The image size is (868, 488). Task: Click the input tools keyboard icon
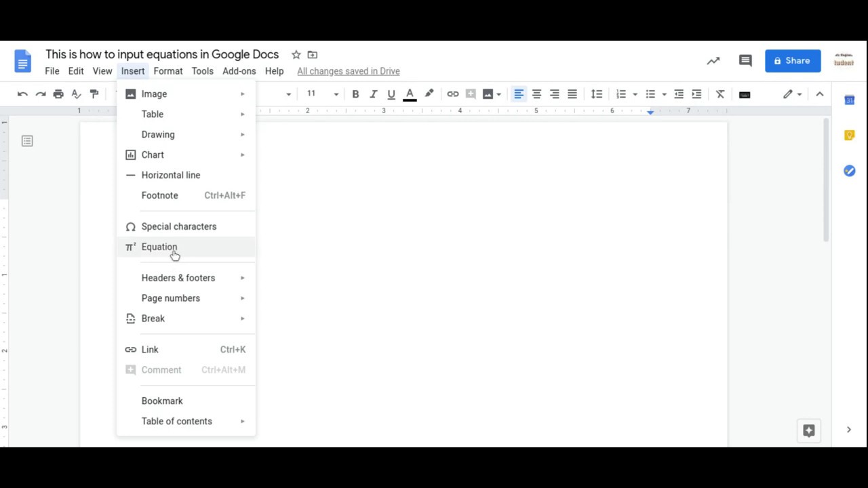(745, 94)
